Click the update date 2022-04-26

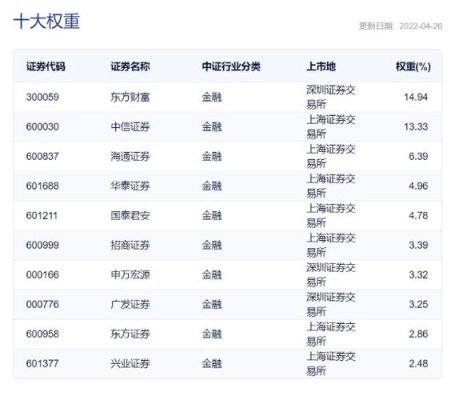(x=421, y=26)
